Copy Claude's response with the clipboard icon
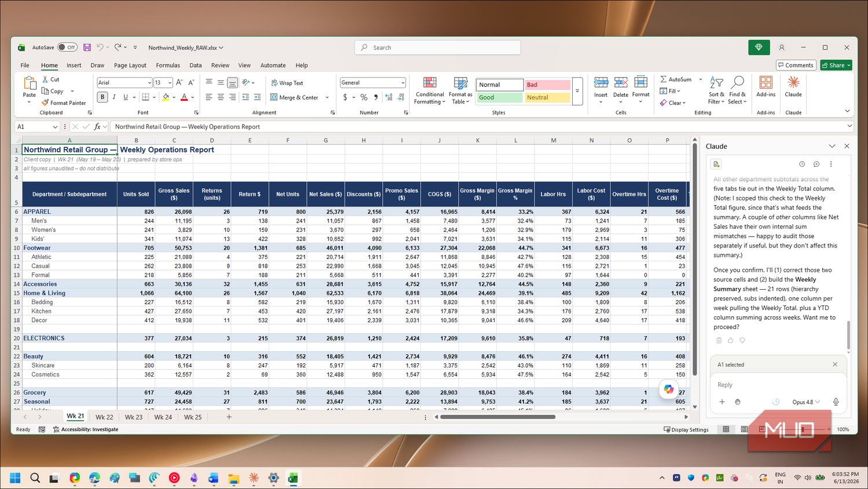The image size is (868, 489). 719,340
